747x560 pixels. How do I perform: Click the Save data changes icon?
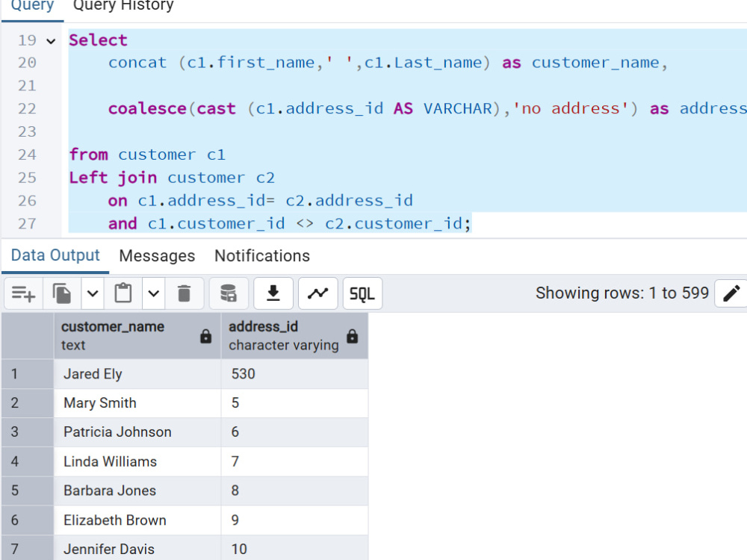229,293
